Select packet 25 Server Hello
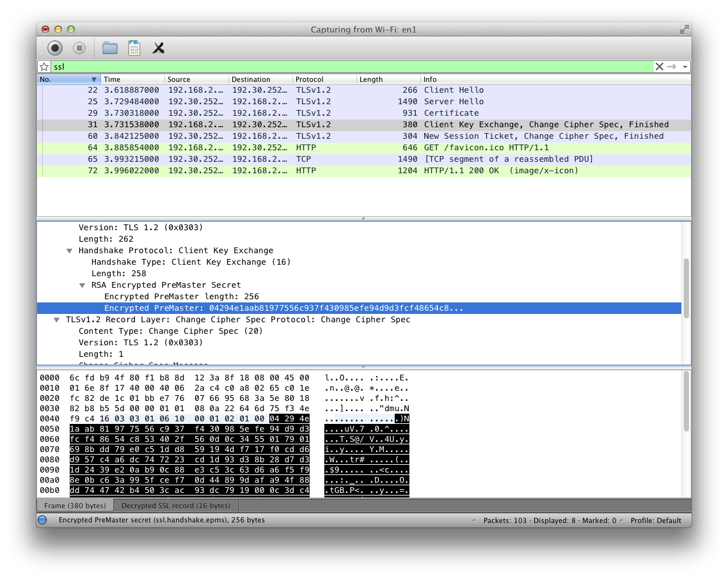Image resolution: width=728 pixels, height=578 pixels. (364, 102)
